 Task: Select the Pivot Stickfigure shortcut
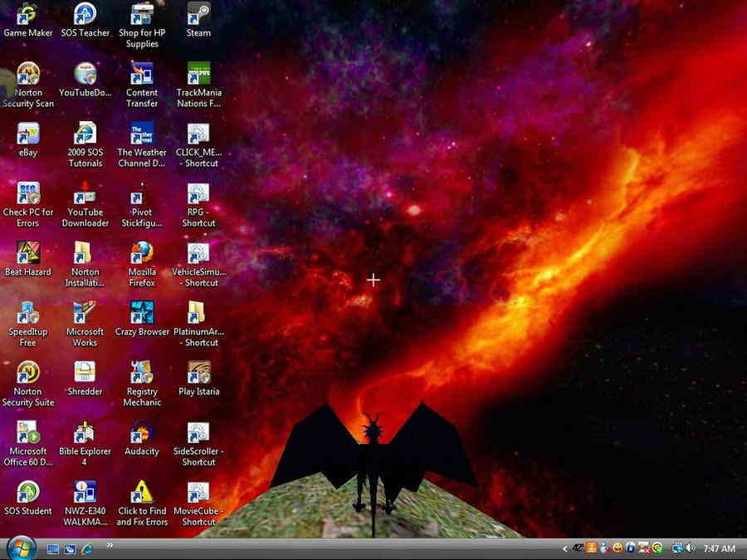[x=142, y=205]
